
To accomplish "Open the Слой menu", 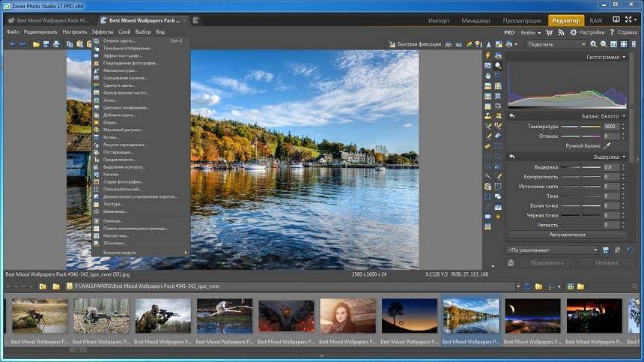I will coord(124,32).
